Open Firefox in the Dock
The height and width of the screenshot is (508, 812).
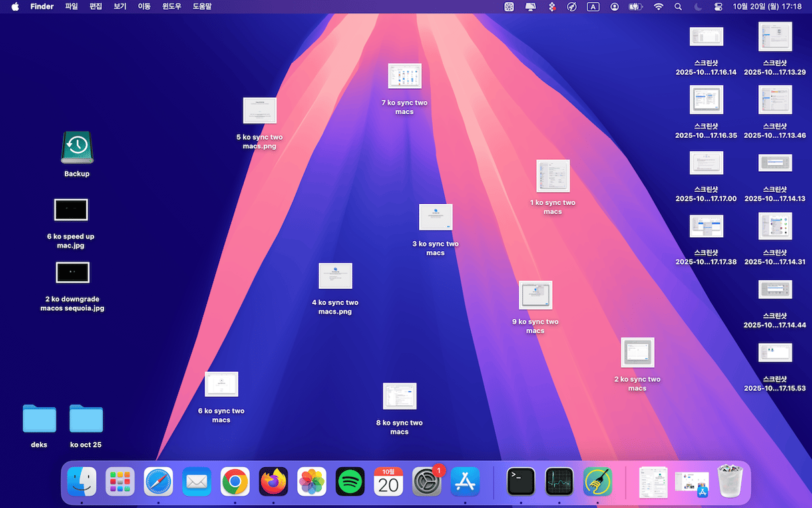click(x=273, y=481)
